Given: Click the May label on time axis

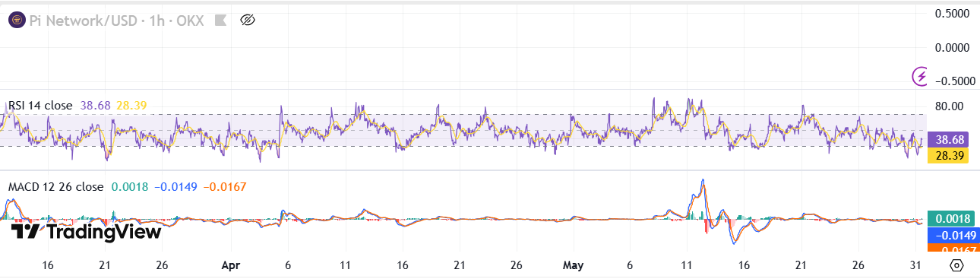Looking at the screenshot, I should 573,266.
